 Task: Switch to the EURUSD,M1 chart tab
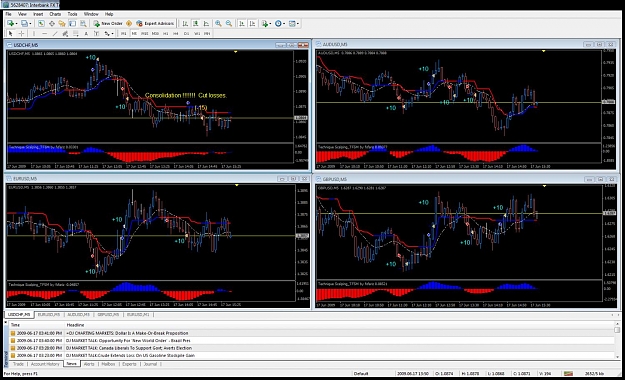(138, 315)
